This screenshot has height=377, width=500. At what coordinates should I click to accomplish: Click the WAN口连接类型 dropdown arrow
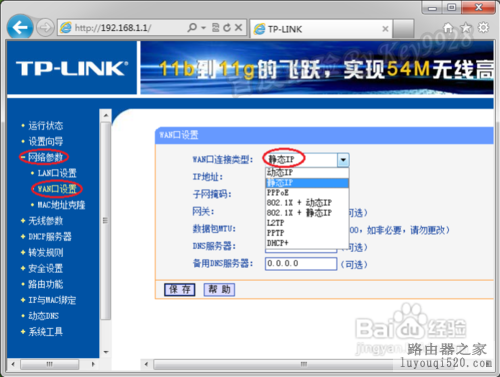343,160
